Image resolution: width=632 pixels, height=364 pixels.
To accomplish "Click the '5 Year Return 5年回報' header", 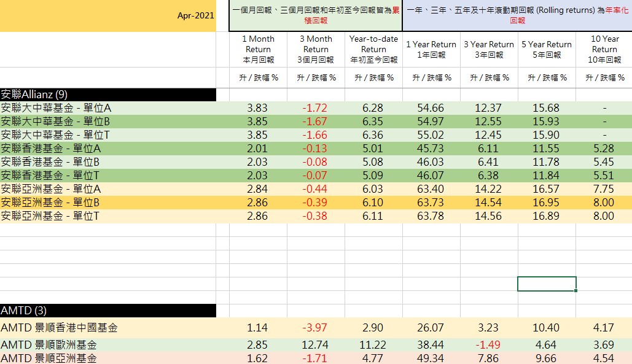I will pyautogui.click(x=547, y=50).
